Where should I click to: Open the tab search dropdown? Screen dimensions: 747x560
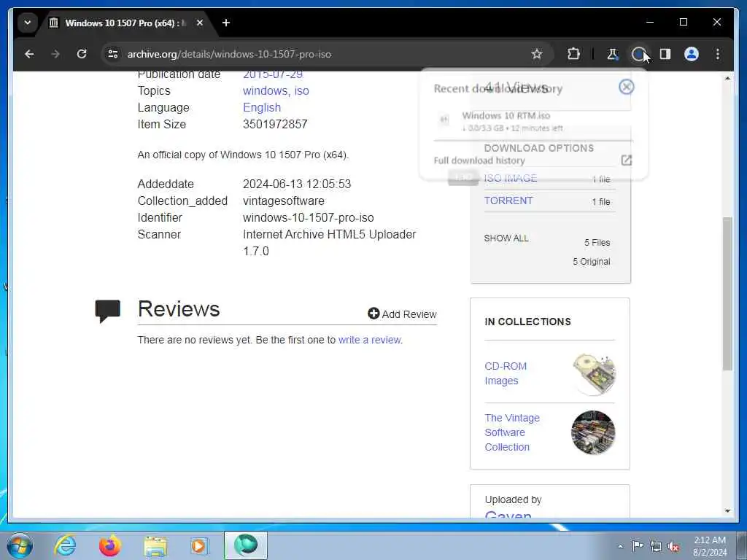click(28, 23)
